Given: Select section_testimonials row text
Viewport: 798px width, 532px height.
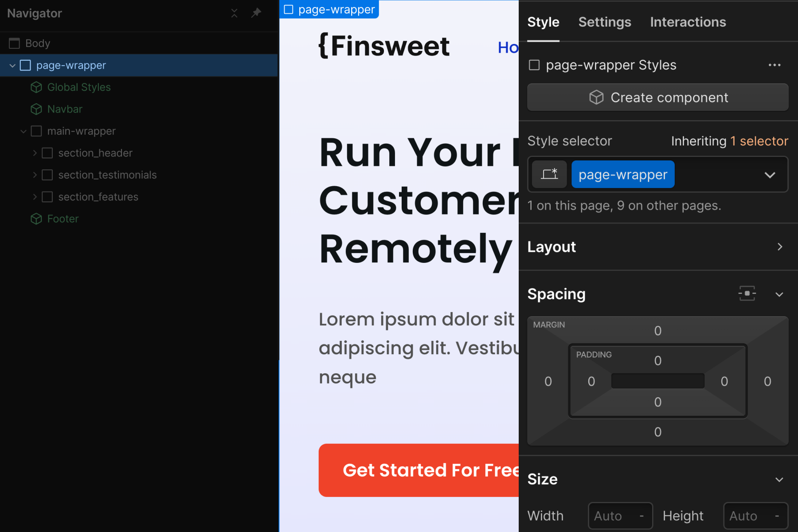Looking at the screenshot, I should click(108, 175).
